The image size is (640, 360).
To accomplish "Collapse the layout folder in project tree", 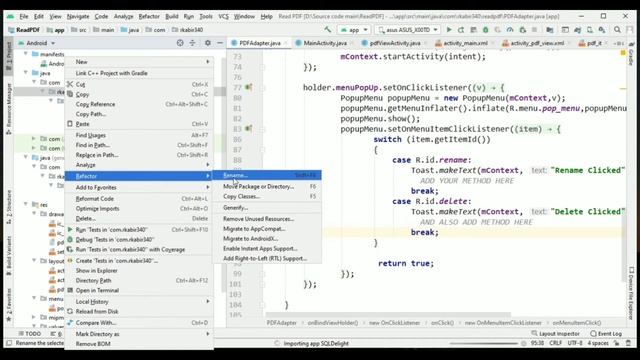I will (34, 260).
